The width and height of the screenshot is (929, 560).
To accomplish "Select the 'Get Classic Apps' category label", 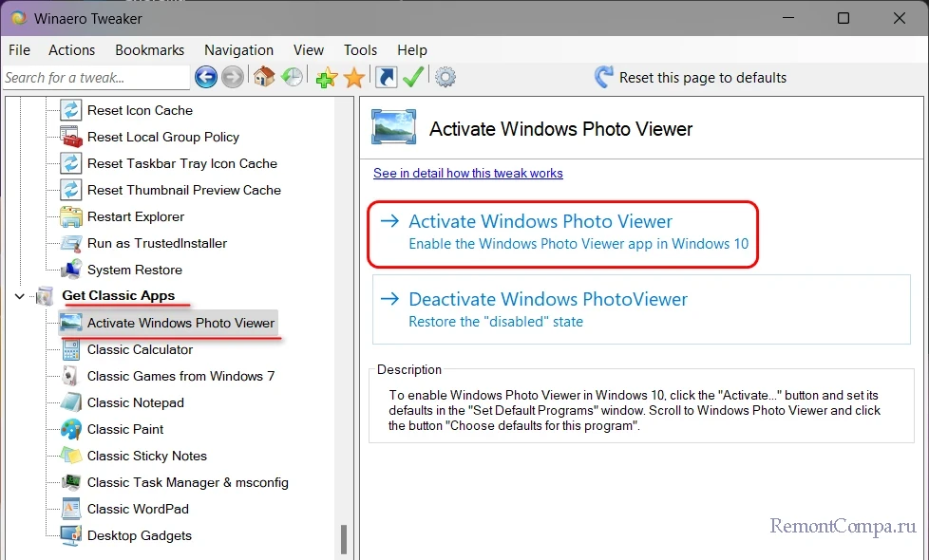I will (119, 295).
